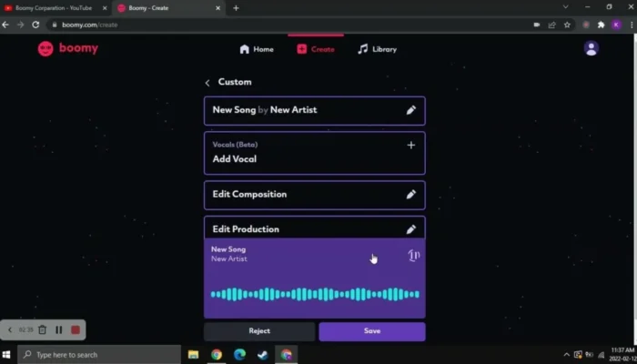Open Chrome profile K avatar
Screen dimensions: 637x364
click(616, 25)
